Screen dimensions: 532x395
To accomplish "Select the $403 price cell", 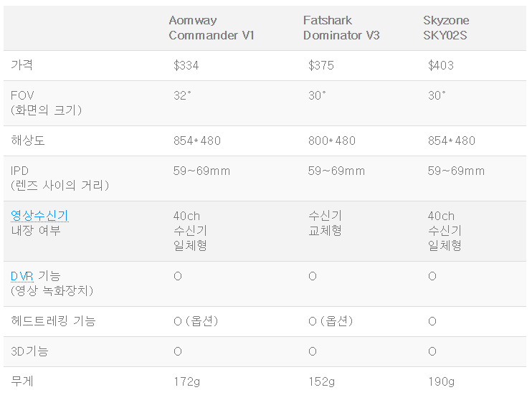I will (x=441, y=66).
